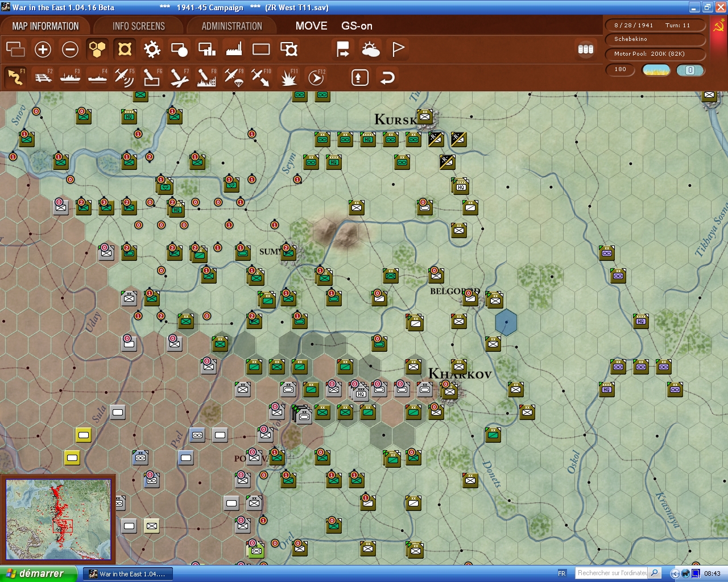Click the 8/28/1941 Turn 11 date field
This screenshot has height=582, width=728.
655,25
